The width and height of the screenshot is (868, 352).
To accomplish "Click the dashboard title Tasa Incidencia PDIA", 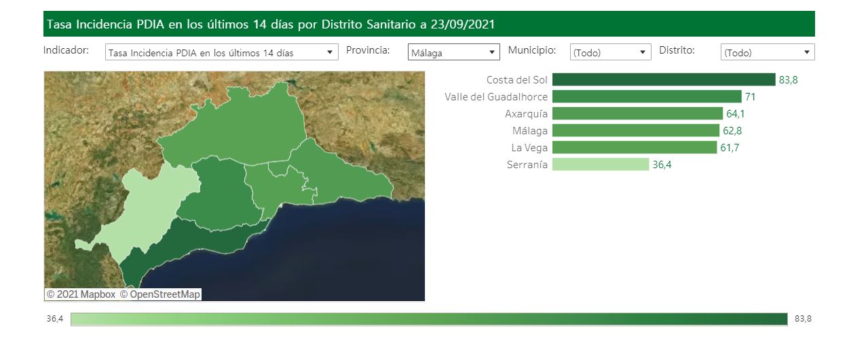I will [x=270, y=24].
